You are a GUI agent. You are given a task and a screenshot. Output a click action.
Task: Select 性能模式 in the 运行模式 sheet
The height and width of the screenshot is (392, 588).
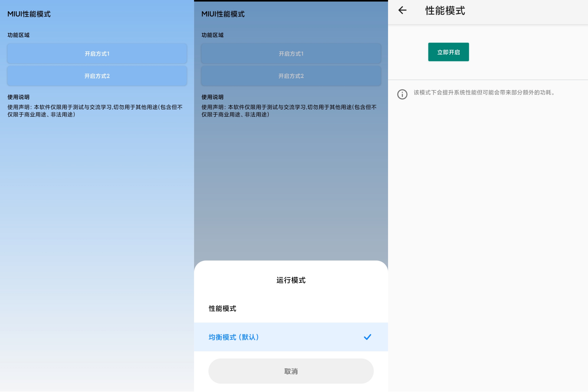(222, 308)
